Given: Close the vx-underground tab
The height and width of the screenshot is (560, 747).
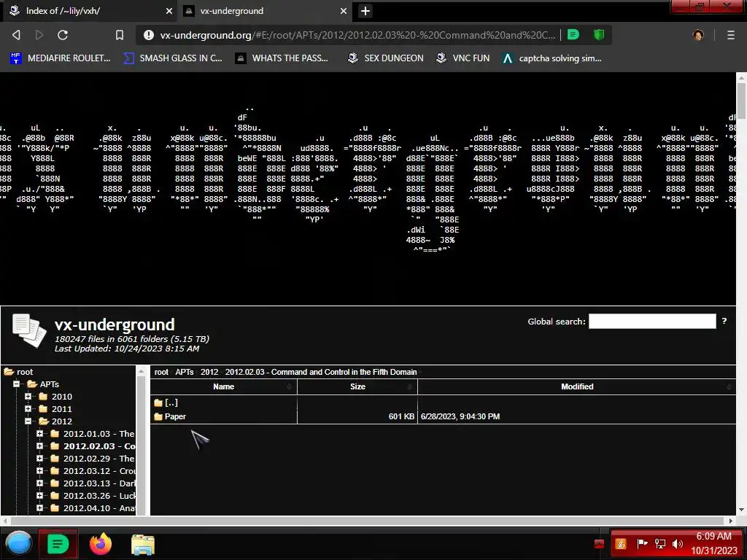Looking at the screenshot, I should point(344,11).
